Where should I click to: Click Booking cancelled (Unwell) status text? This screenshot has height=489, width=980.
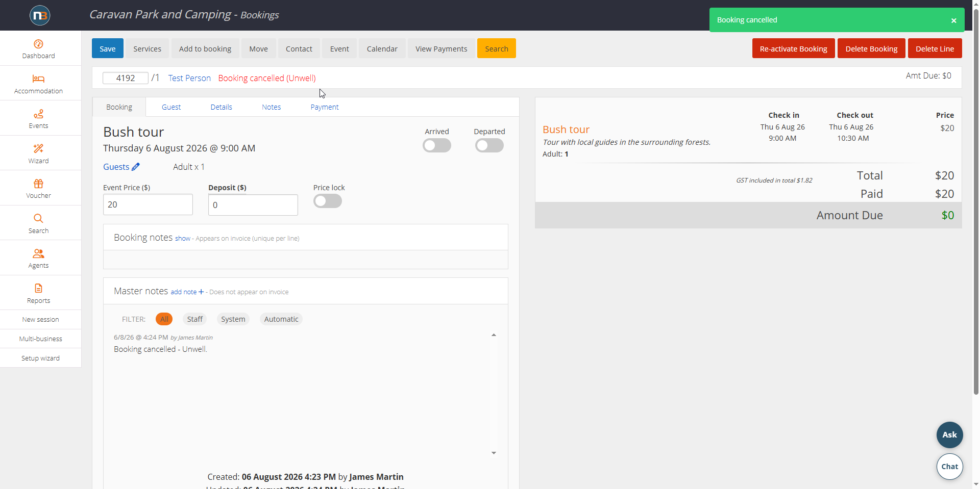267,78
